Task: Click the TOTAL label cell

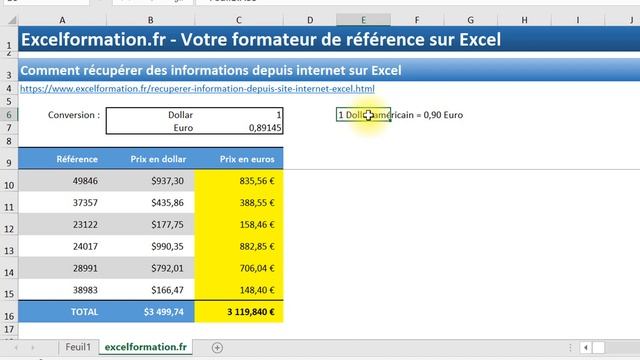Action: (62, 312)
